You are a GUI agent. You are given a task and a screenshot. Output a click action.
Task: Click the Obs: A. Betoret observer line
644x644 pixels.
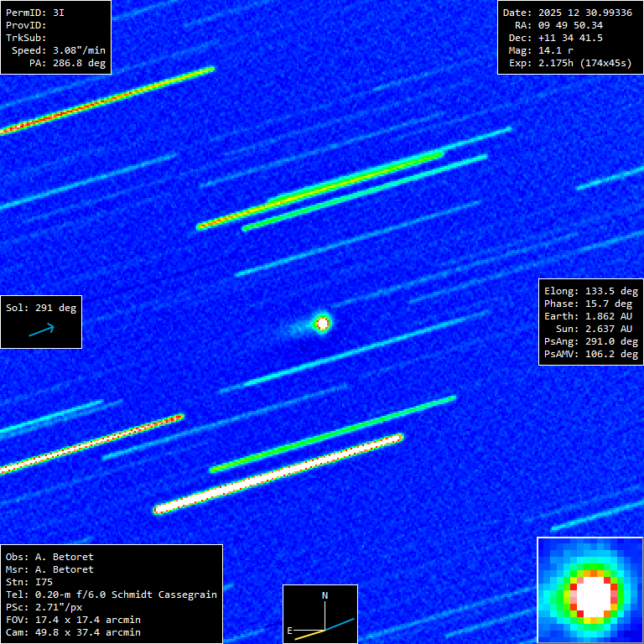click(49, 557)
